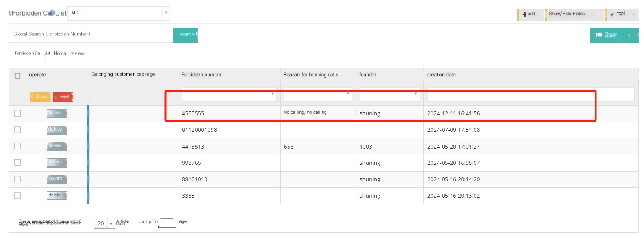Delete the 01120001098 row

point(57,130)
